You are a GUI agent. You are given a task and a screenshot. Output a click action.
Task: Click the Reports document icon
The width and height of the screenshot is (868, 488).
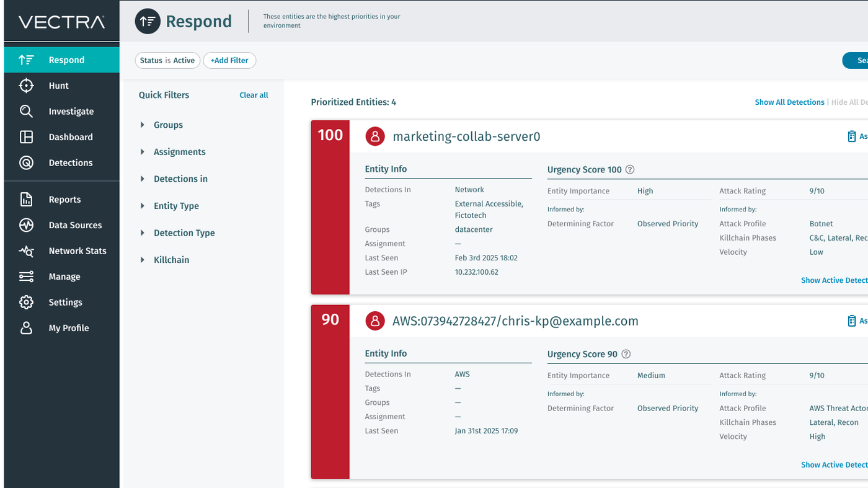[26, 200]
